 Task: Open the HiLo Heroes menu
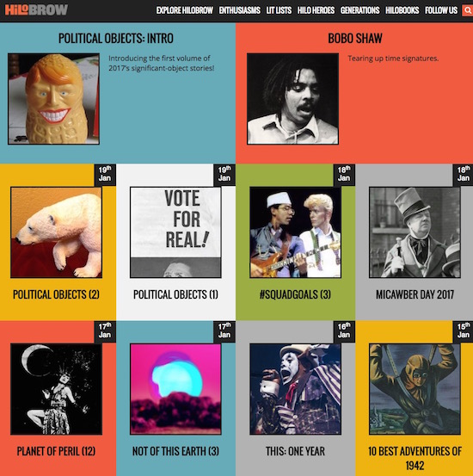point(316,10)
